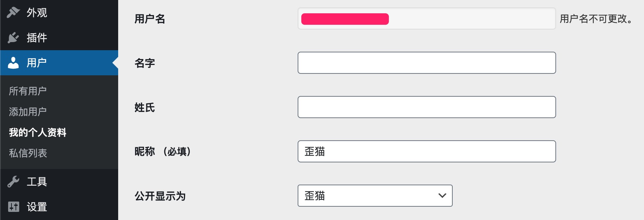This screenshot has height=220, width=644.
Task: Click the 昵称 field containing 歪猫
Action: pos(427,151)
